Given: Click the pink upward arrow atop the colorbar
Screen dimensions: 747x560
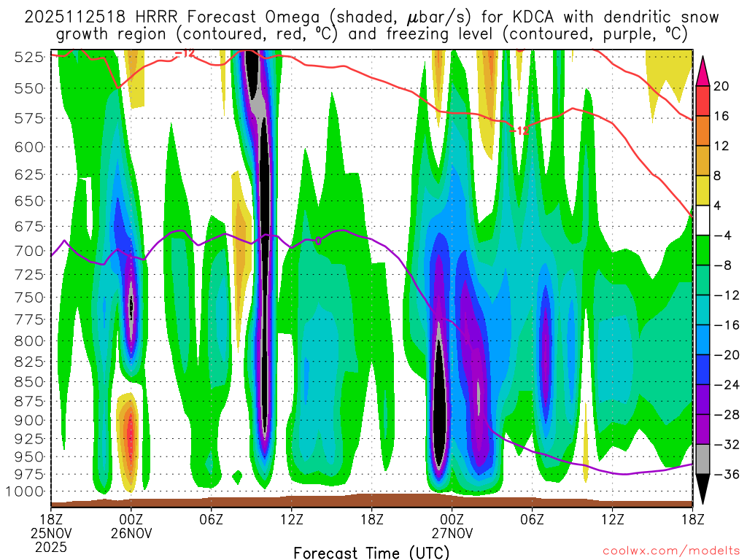Looking at the screenshot, I should pyautogui.click(x=703, y=71).
